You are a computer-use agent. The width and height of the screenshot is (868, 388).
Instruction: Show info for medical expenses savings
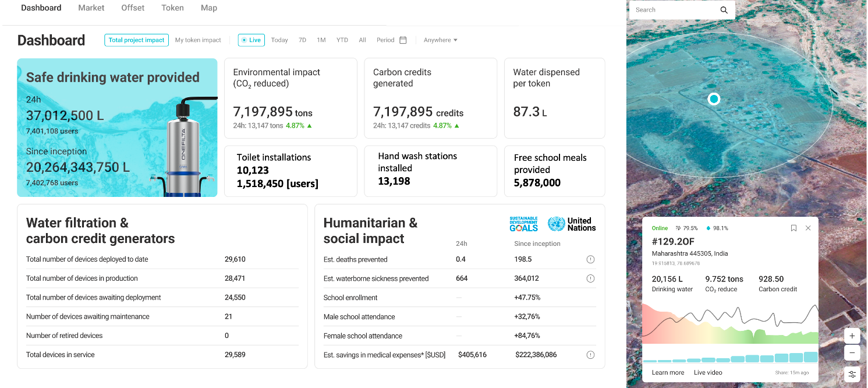[x=590, y=355]
